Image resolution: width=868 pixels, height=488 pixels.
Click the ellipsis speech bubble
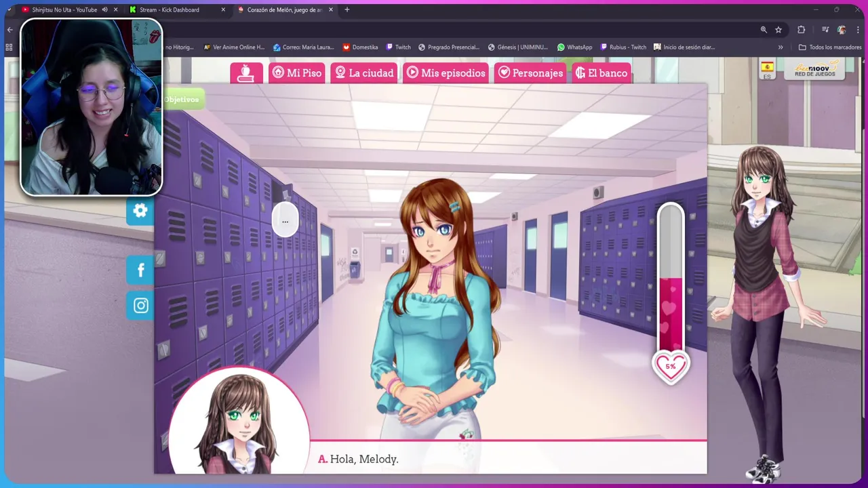pyautogui.click(x=285, y=221)
